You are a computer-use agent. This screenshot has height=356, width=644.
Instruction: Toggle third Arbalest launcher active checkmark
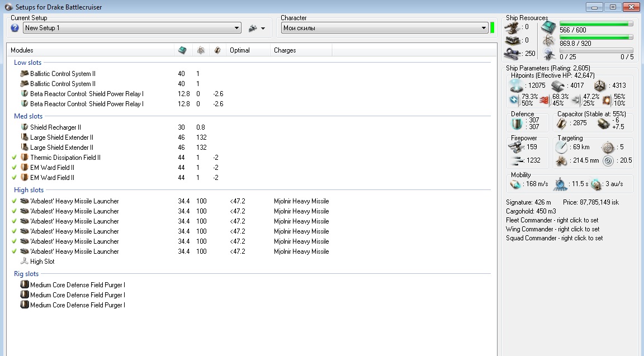click(15, 221)
